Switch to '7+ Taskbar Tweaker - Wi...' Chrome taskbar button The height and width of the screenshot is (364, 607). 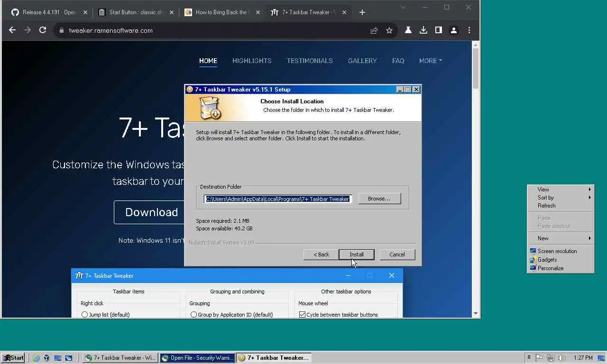click(x=120, y=358)
